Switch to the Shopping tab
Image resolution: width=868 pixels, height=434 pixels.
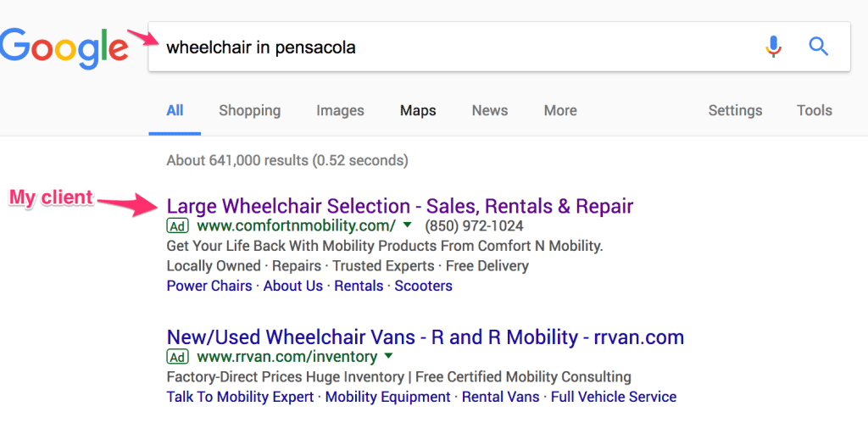[x=250, y=111]
